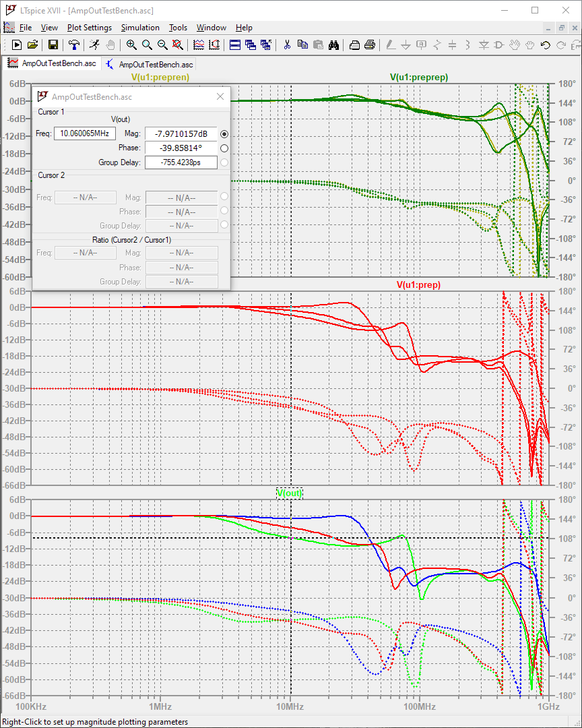582x728 pixels.
Task: Click the New Schematic toolbar icon
Action: pyautogui.click(x=17, y=45)
